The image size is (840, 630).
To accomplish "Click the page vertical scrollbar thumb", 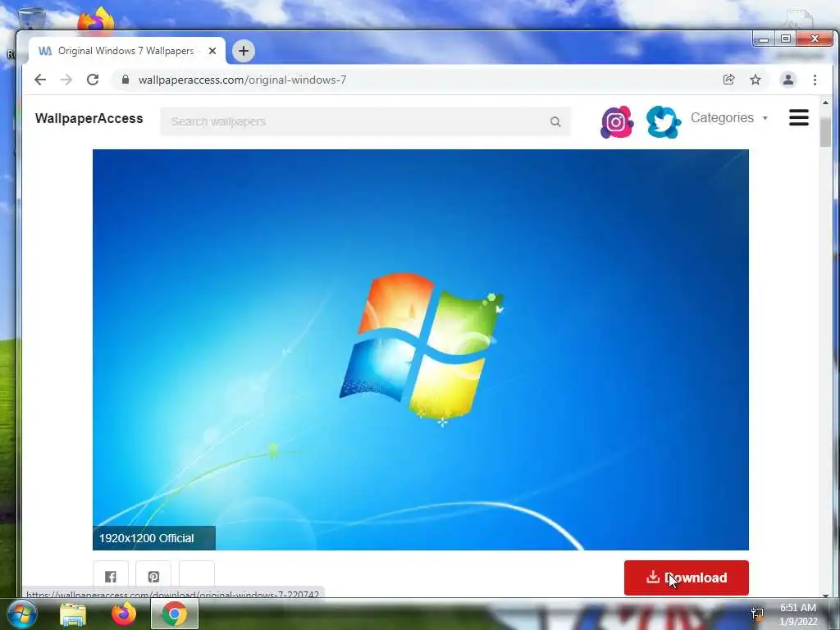I will tap(825, 131).
